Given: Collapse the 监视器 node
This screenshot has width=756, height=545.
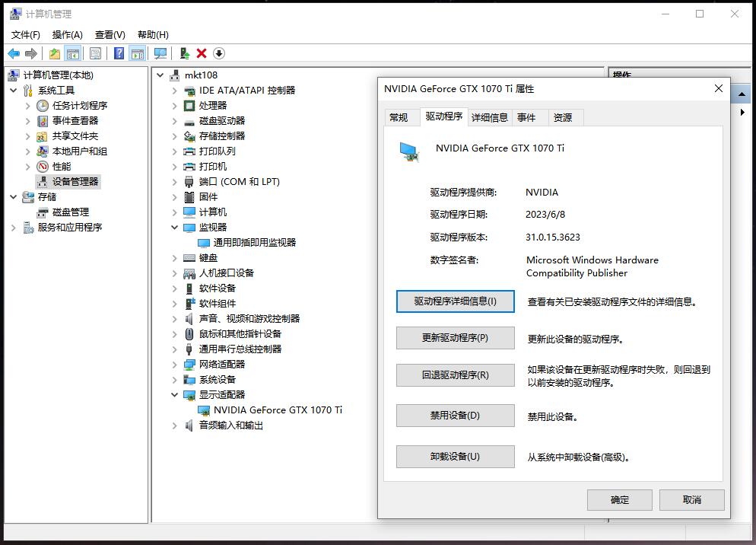Looking at the screenshot, I should click(174, 228).
